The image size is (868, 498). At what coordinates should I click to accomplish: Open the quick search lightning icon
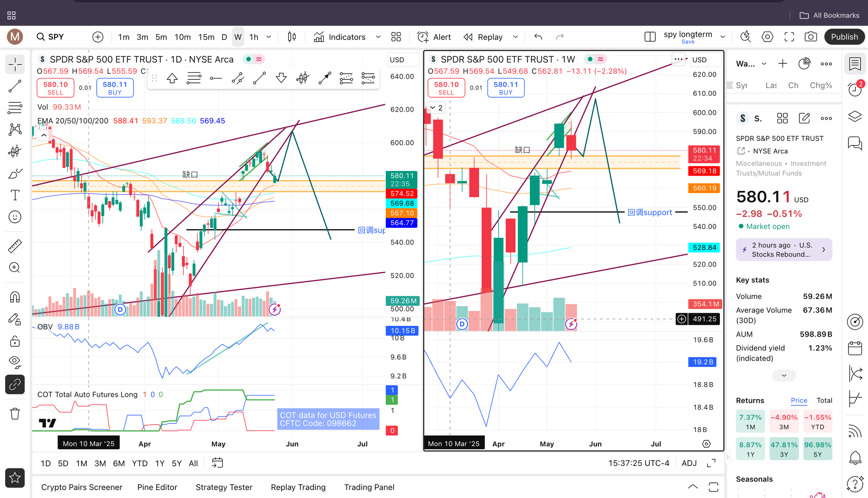(746, 37)
